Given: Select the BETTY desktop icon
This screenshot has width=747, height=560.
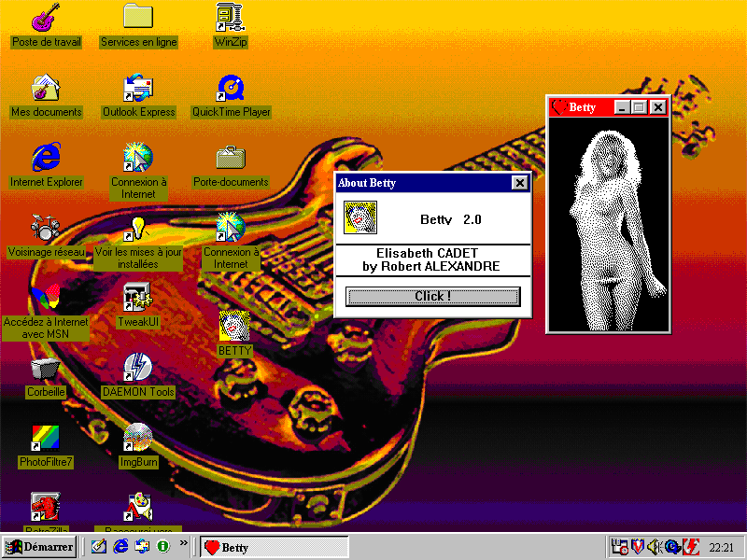Looking at the screenshot, I should pos(234,326).
